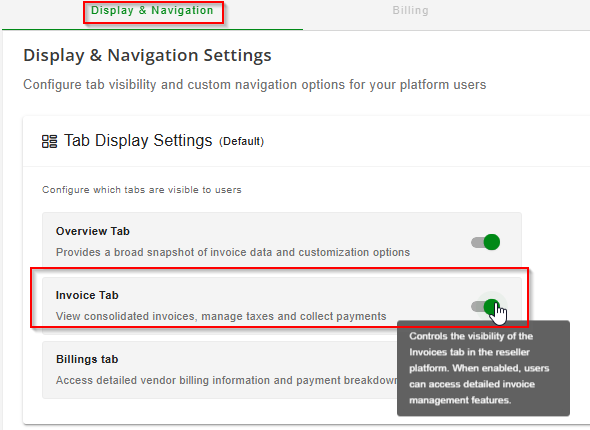Select the Overview Tab settings card background
590x430 pixels.
(282, 240)
